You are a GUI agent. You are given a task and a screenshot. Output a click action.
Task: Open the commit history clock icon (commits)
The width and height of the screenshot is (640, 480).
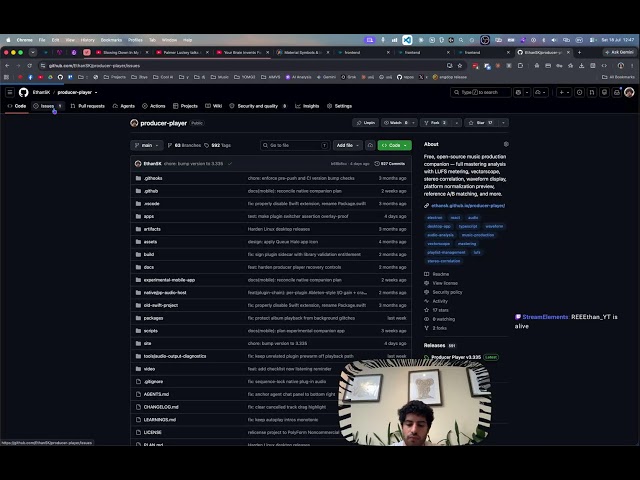click(377, 164)
